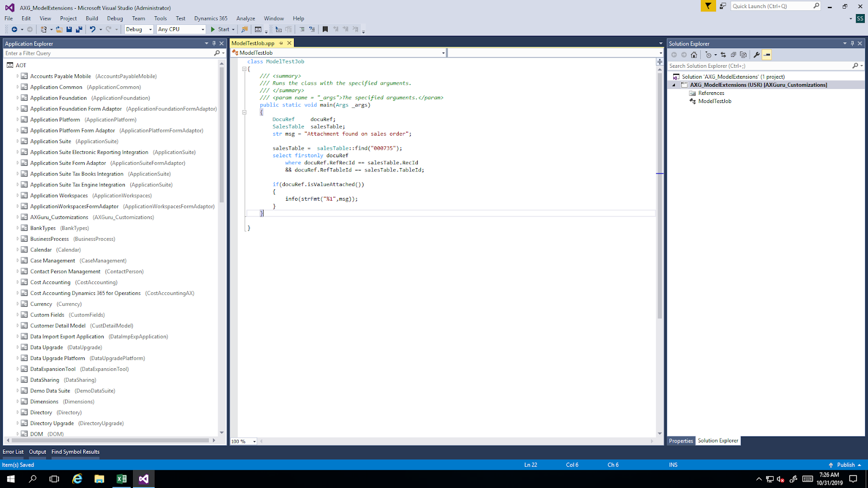Open the Start button options arrow
Screen dimensions: 868x488
233,29
